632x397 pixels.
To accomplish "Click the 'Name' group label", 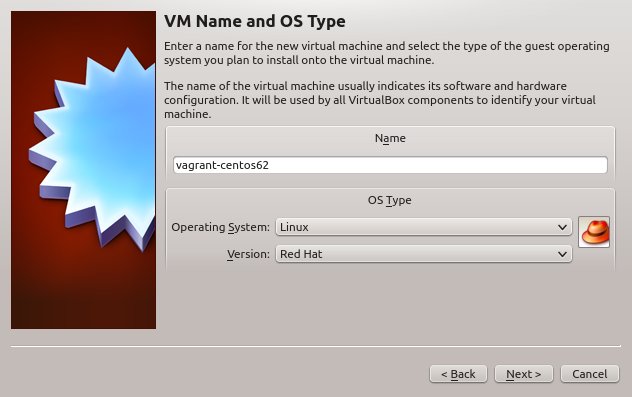I will 390,138.
